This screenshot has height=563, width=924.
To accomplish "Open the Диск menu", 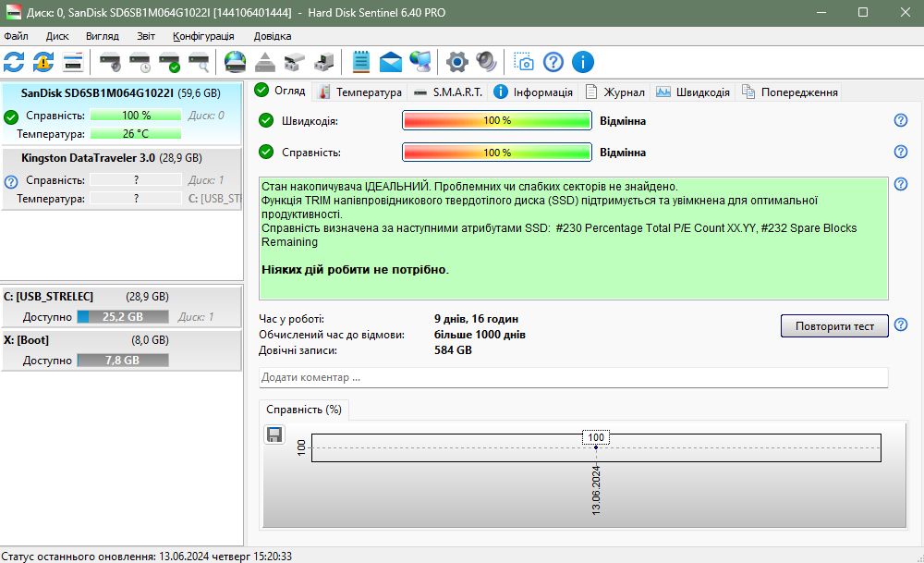I will coord(57,36).
